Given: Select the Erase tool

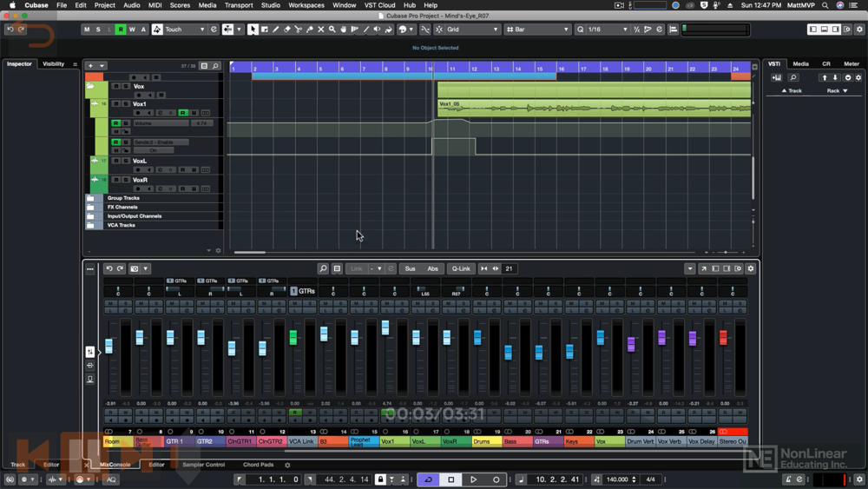Looking at the screenshot, I should (286, 30).
